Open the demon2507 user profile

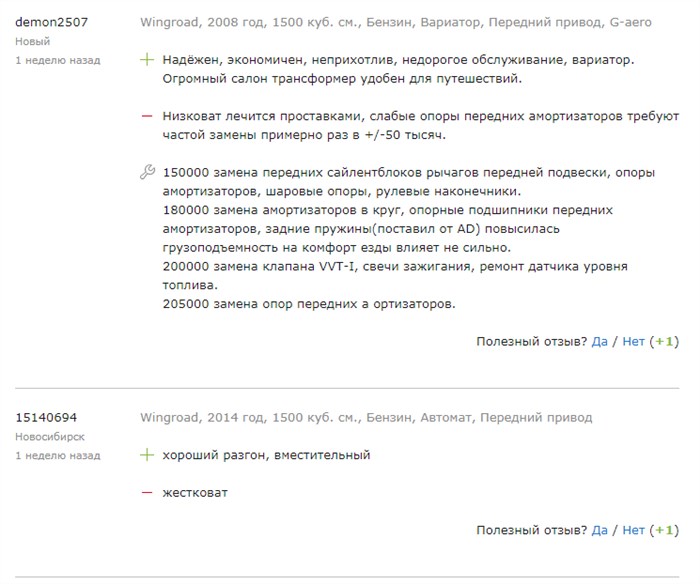coord(51,22)
